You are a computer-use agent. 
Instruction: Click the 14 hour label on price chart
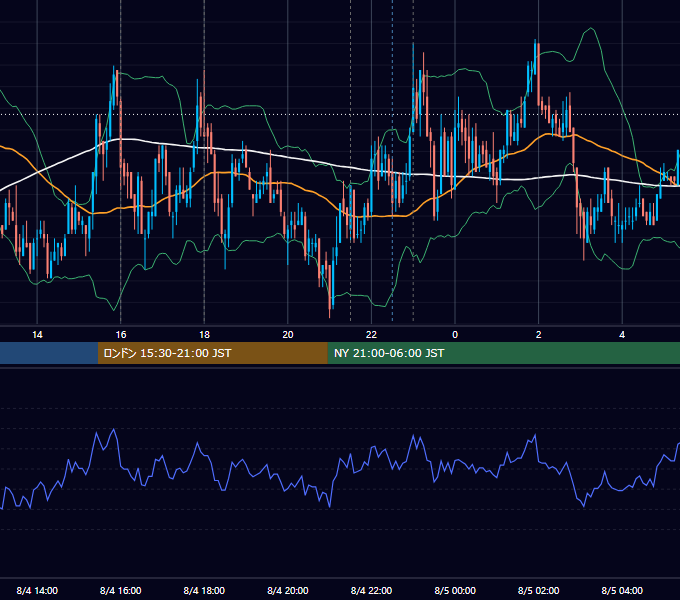coord(37,335)
